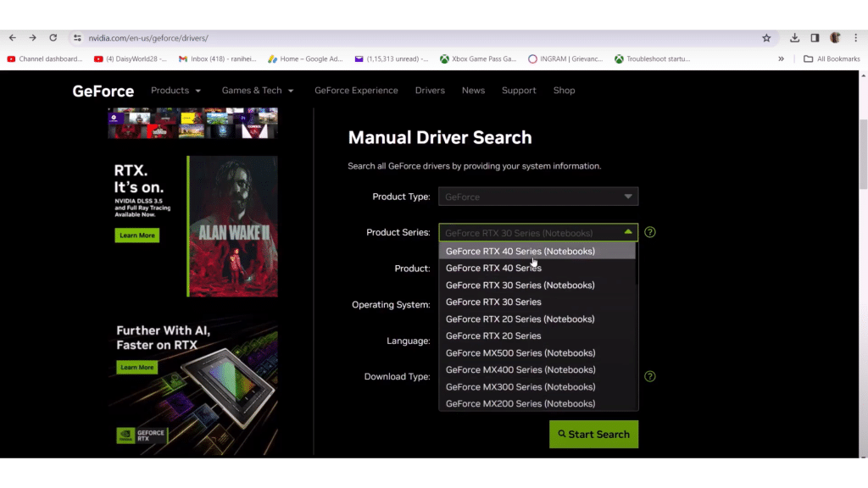Collapse the Product Series dropdown
This screenshot has height=488, width=868.
pyautogui.click(x=538, y=232)
